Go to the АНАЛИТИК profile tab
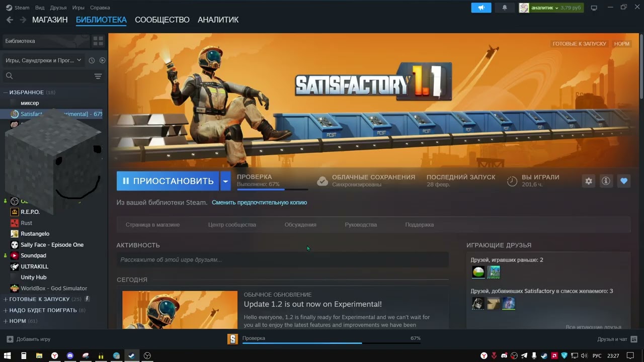This screenshot has height=362, width=644. (x=218, y=20)
